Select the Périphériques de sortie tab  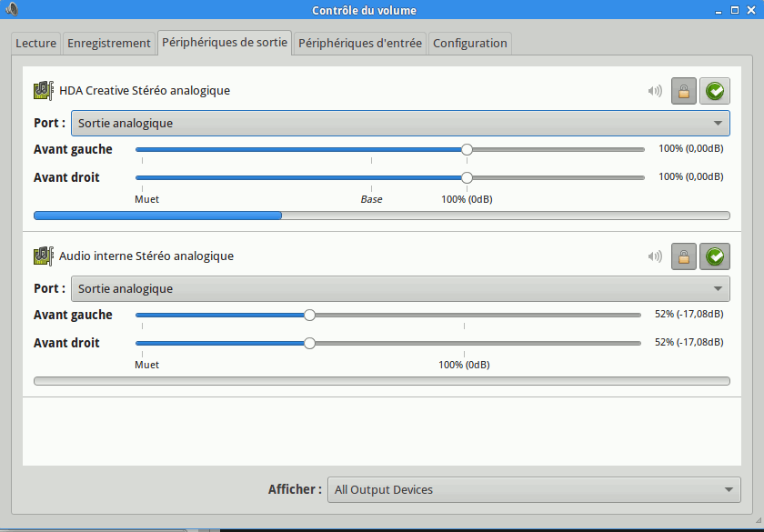(x=225, y=43)
